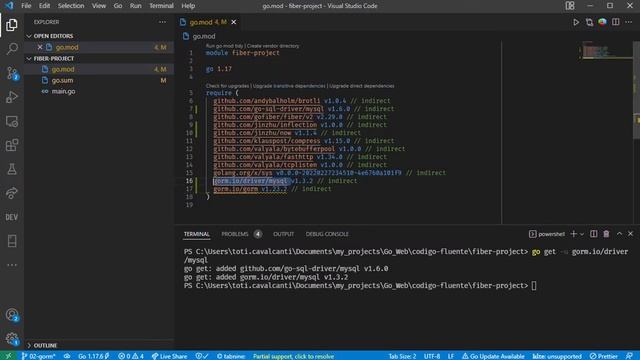The width and height of the screenshot is (640, 360).
Task: Open go.sum file in Explorer
Action: pos(62,80)
